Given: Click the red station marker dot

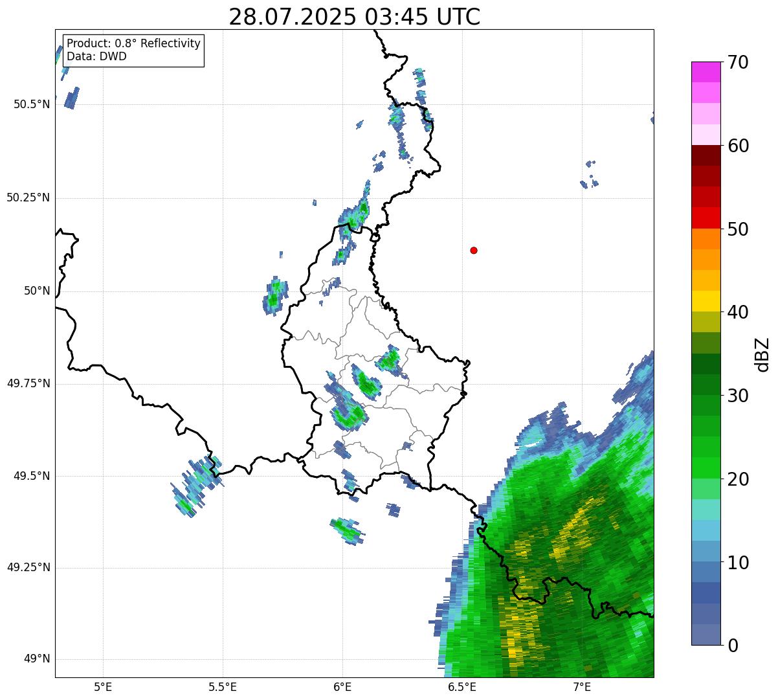Looking at the screenshot, I should (x=474, y=250).
